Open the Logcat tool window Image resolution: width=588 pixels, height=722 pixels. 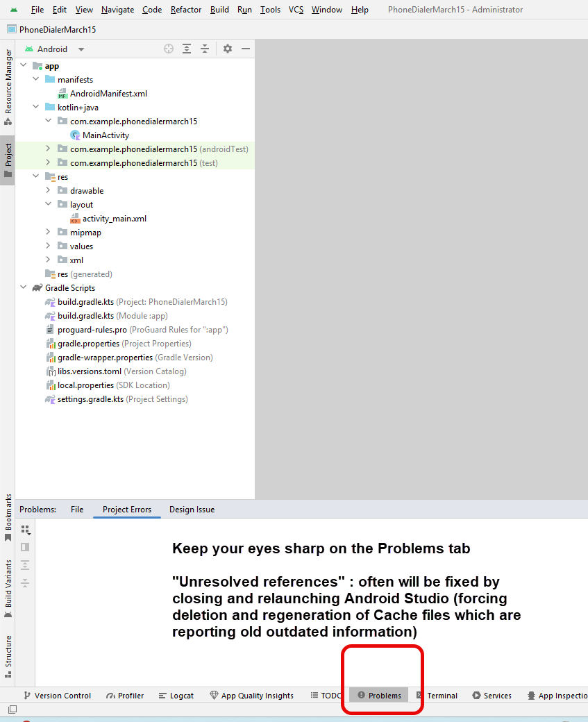coord(176,696)
